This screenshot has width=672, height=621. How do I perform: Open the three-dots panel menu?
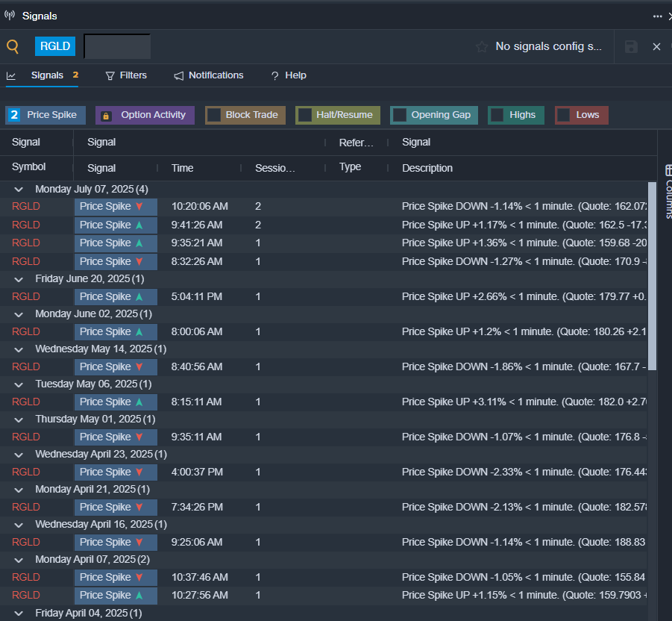[657, 16]
